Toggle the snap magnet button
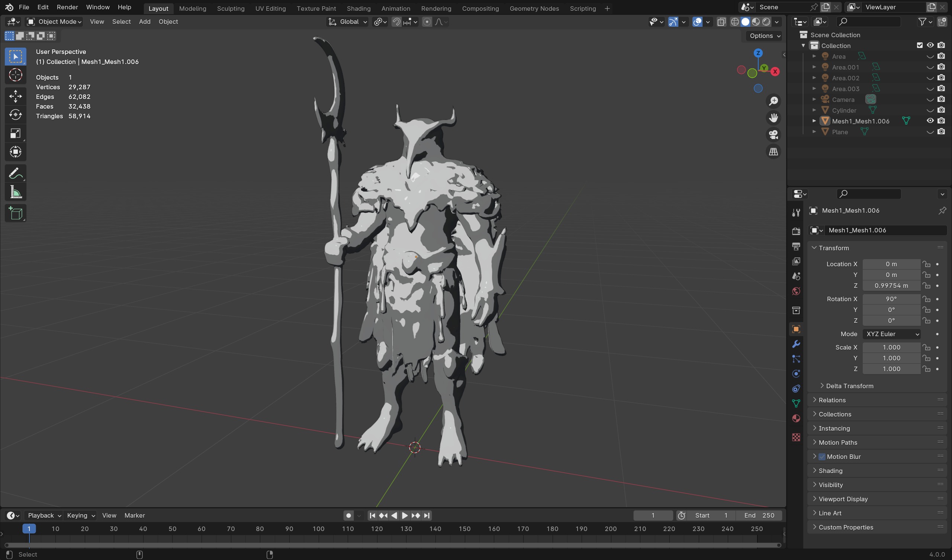Screen dimensions: 952x560 (x=396, y=22)
